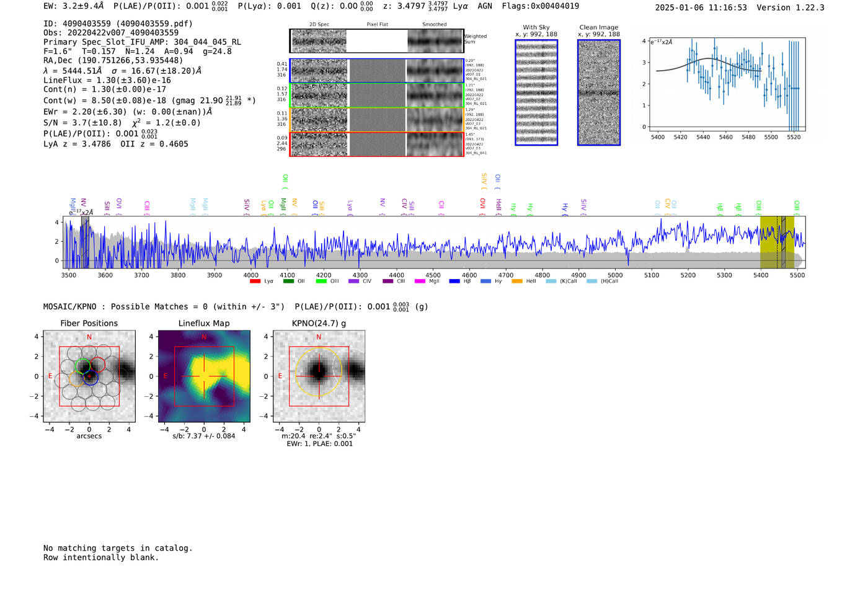Screen dimensions: 868x591
Task: Click the Obs: 20220422v007_4090403559 line
Action: point(111,33)
